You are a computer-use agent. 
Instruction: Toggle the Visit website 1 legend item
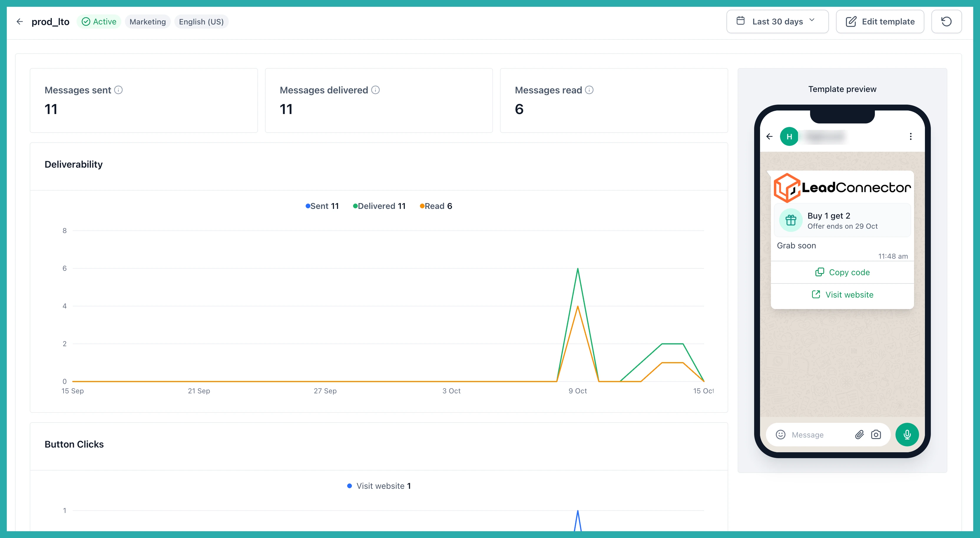click(379, 486)
